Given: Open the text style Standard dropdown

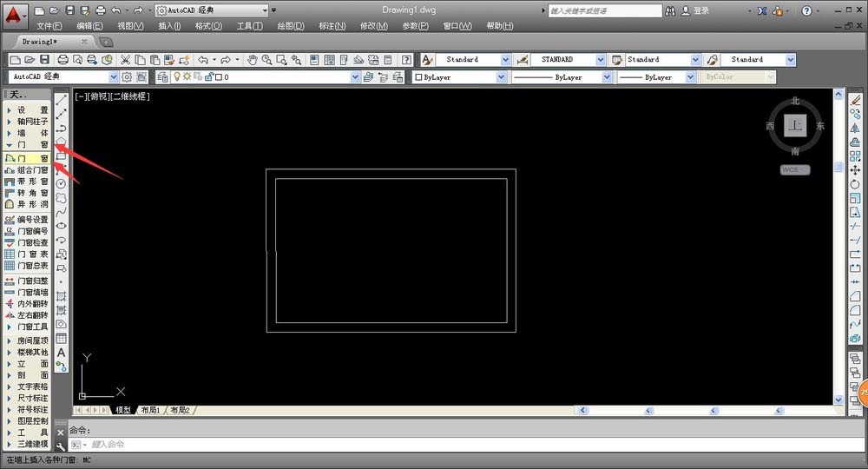Looking at the screenshot, I should (x=505, y=60).
